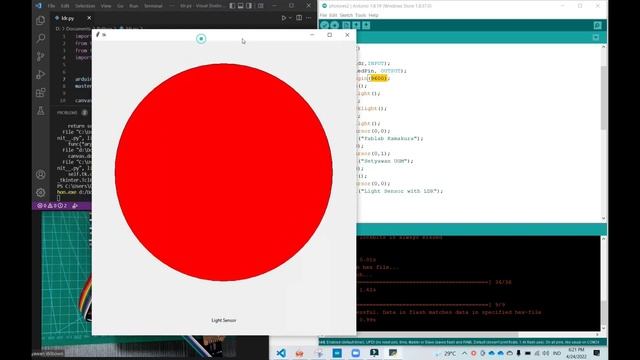Click Arduino code editor vertical scrollbar
The image size is (640, 360).
[x=604, y=97]
